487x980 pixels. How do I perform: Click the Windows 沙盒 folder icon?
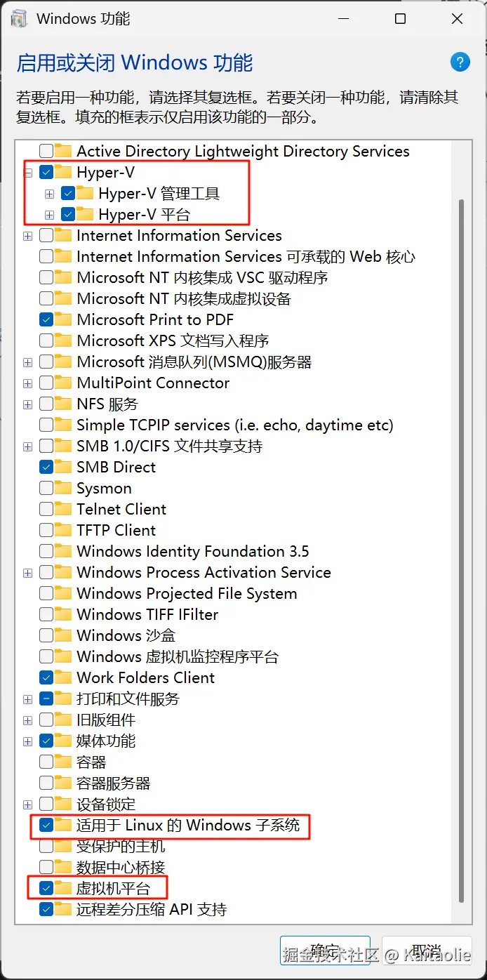64,635
